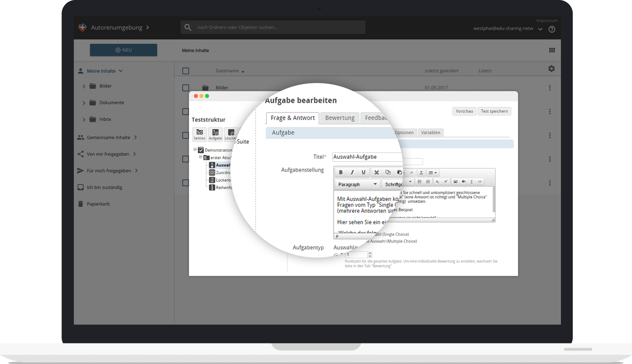Open the three-dot menu for Bilder row
Viewport: 632px width, 364px height.
(550, 88)
